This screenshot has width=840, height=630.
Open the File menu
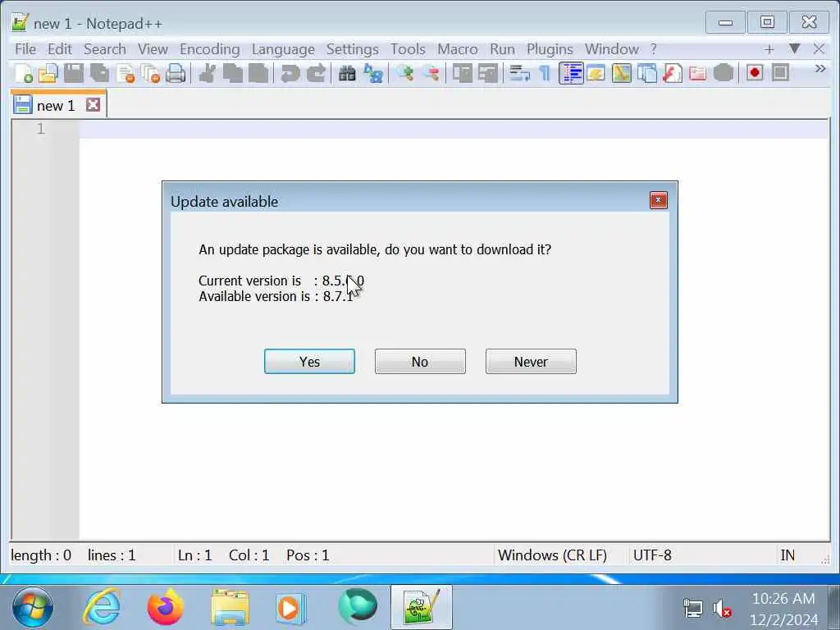[x=25, y=49]
